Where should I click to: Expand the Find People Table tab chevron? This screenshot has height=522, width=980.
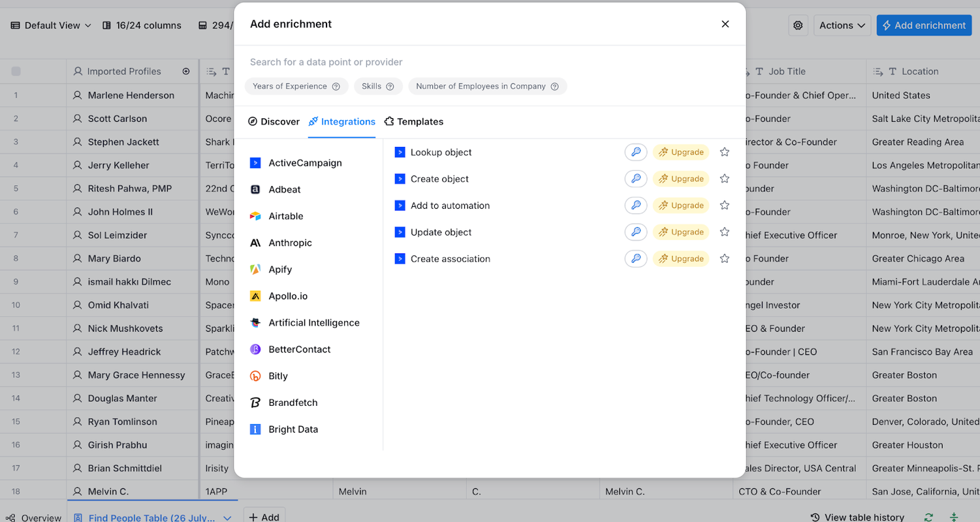(x=227, y=518)
